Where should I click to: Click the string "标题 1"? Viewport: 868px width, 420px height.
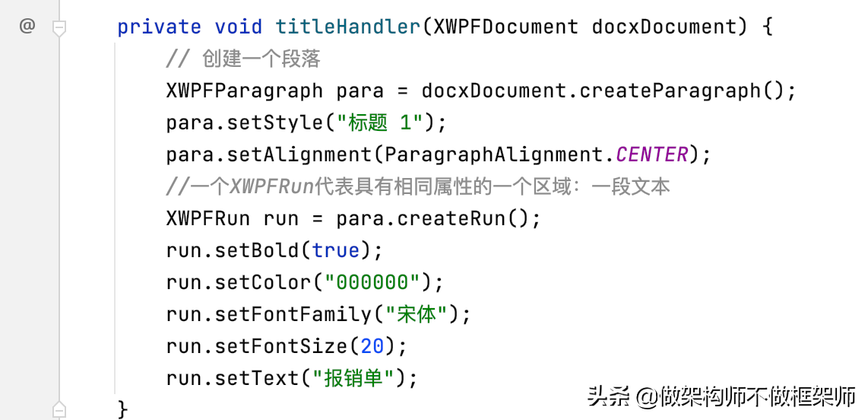[380, 123]
